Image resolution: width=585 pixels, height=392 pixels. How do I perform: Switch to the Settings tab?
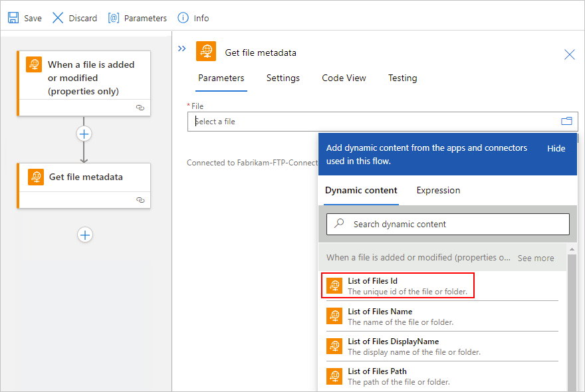coord(283,78)
